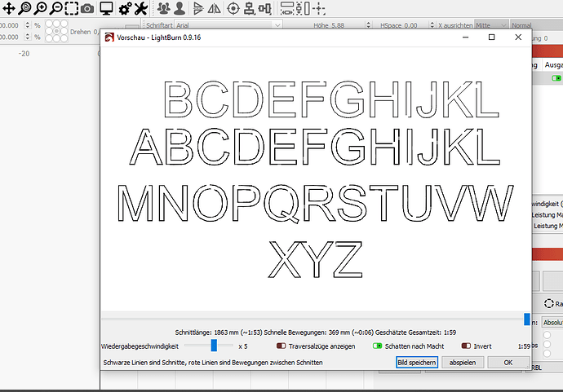Click the distribute vertical spacing icon
563x392 pixels.
click(x=299, y=8)
